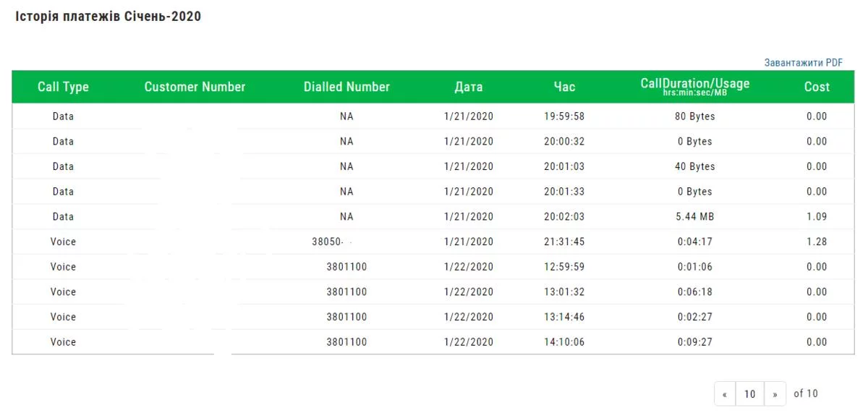Select the 0:09:27 call duration cell

[694, 342]
